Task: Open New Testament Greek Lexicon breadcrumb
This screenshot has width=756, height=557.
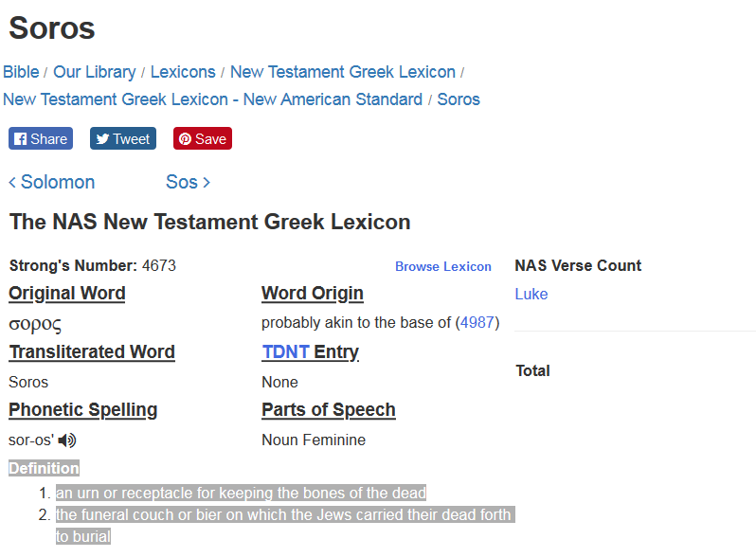Action: (x=342, y=72)
